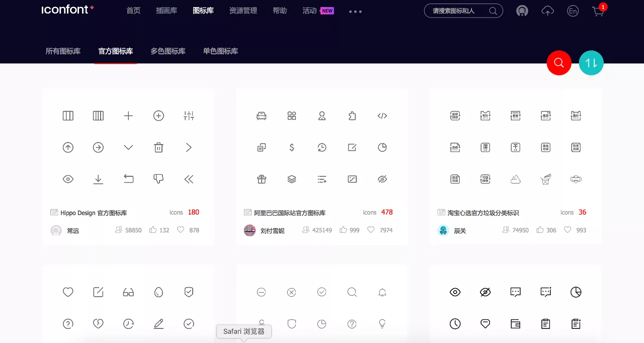Click the bold eye icon in sixth card
This screenshot has height=343, width=644.
(x=455, y=292)
